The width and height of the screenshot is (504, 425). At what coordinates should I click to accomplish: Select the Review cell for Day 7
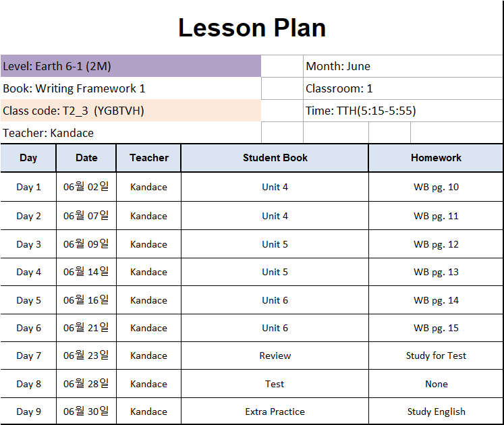275,356
